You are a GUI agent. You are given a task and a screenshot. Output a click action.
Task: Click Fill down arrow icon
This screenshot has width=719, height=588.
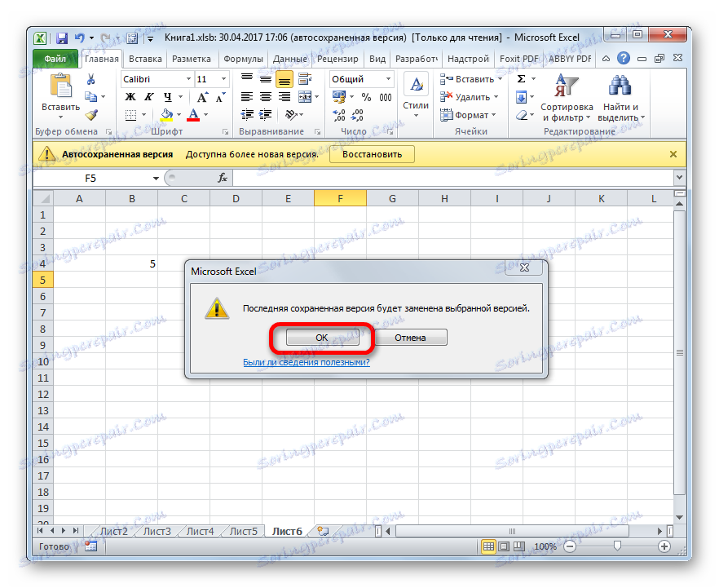coord(522,97)
